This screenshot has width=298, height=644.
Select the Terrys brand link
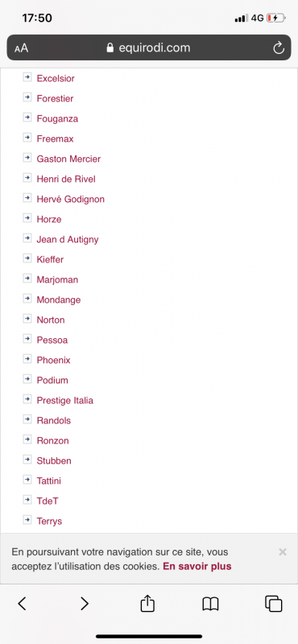click(49, 521)
